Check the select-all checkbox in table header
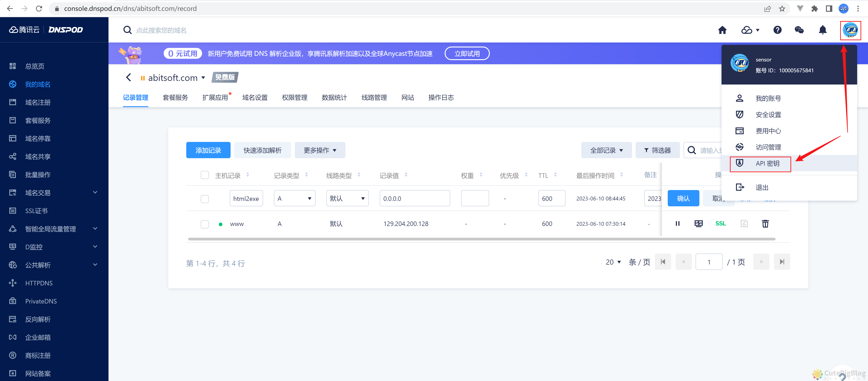The height and width of the screenshot is (381, 868). pos(205,175)
